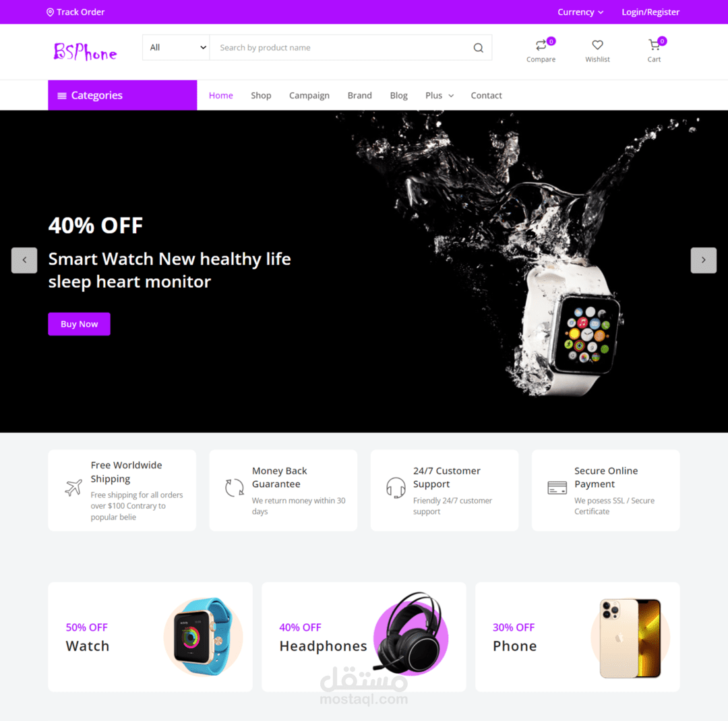Open the Login/Register link
The height and width of the screenshot is (721, 728).
[x=650, y=12]
